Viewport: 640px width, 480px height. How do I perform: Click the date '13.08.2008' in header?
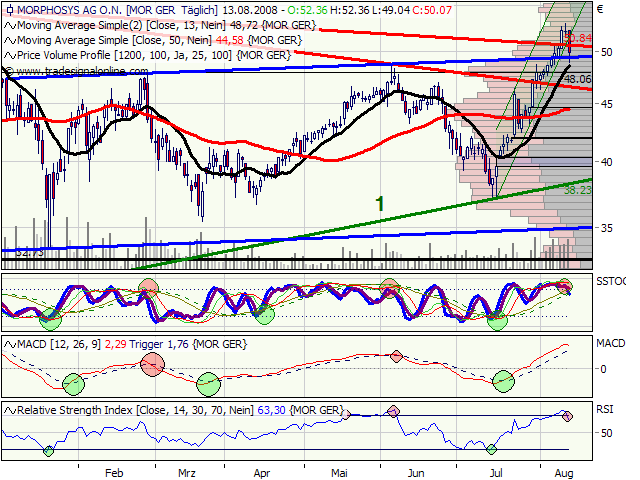coord(250,10)
